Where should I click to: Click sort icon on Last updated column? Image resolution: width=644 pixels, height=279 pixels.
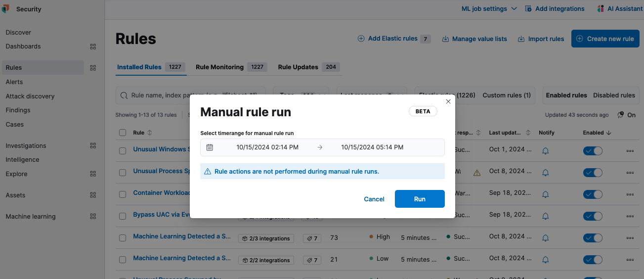tap(528, 133)
